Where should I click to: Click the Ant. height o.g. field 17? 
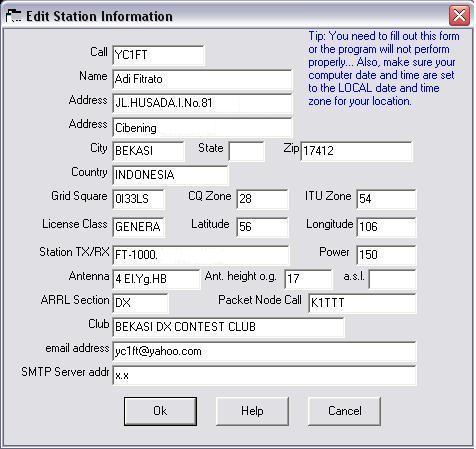click(309, 279)
